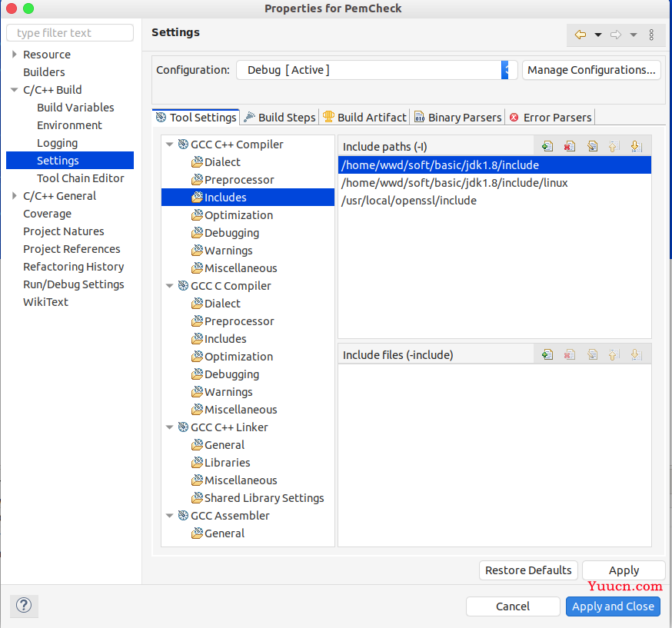Open Refactoring History page
The height and width of the screenshot is (628, 672).
pos(73,267)
